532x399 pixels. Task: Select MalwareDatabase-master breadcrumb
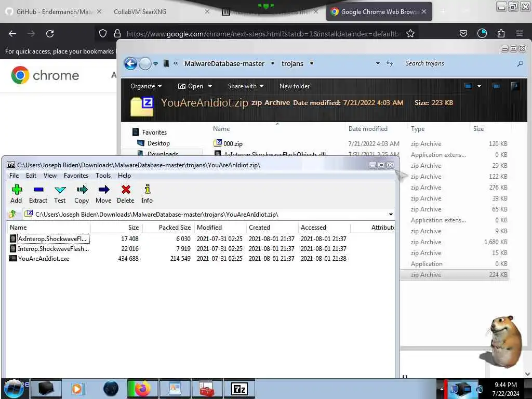click(x=224, y=63)
